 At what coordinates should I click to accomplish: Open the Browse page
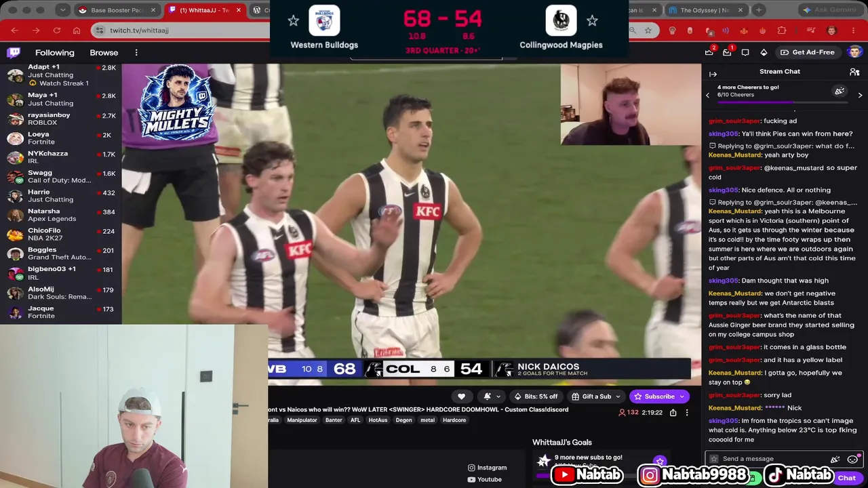coord(104,53)
